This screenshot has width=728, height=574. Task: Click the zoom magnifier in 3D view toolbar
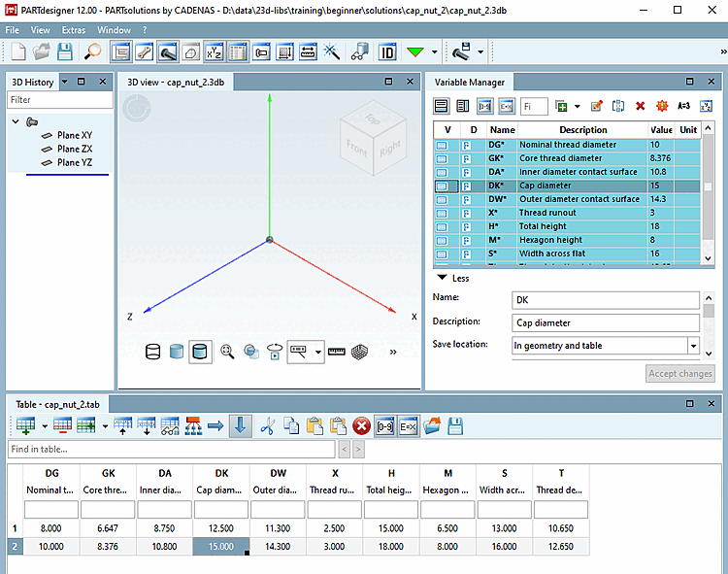point(227,352)
